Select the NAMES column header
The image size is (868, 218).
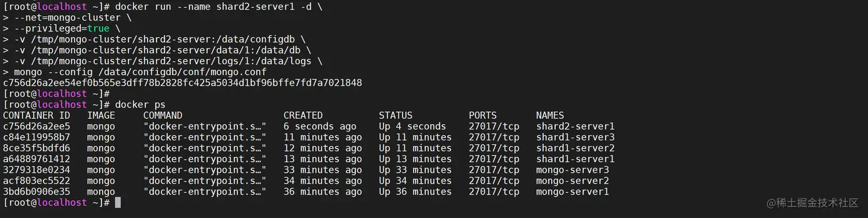[550, 115]
